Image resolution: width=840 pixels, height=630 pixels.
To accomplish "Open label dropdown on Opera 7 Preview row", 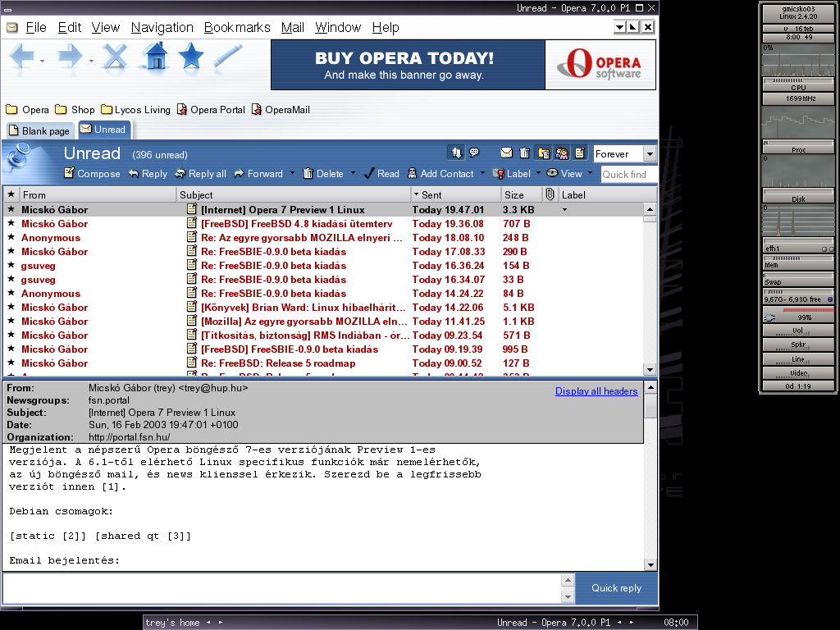I will [564, 209].
